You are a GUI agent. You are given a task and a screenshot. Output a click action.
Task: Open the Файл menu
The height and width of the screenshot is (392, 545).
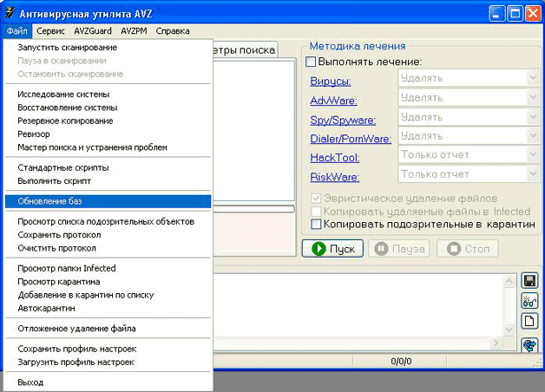coord(17,31)
